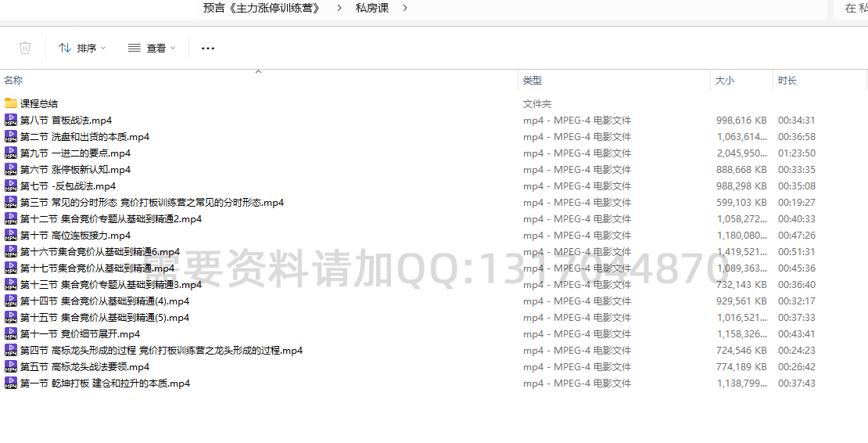Viewport: 868px width, 443px height.
Task: Click the trash delete icon in toolbar
Action: [25, 48]
